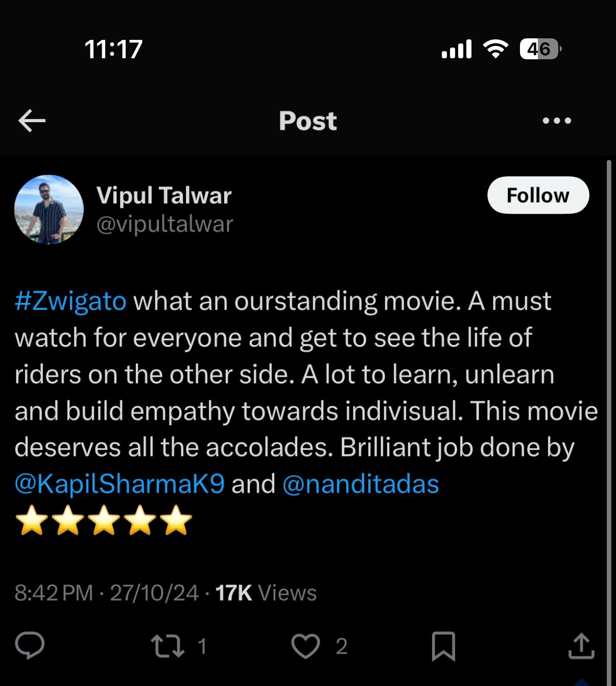The height and width of the screenshot is (686, 616).
Task: Tap the share upload icon
Action: [581, 646]
